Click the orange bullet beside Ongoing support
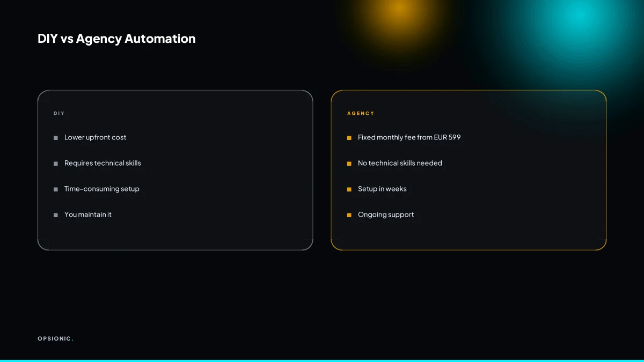 (x=349, y=216)
